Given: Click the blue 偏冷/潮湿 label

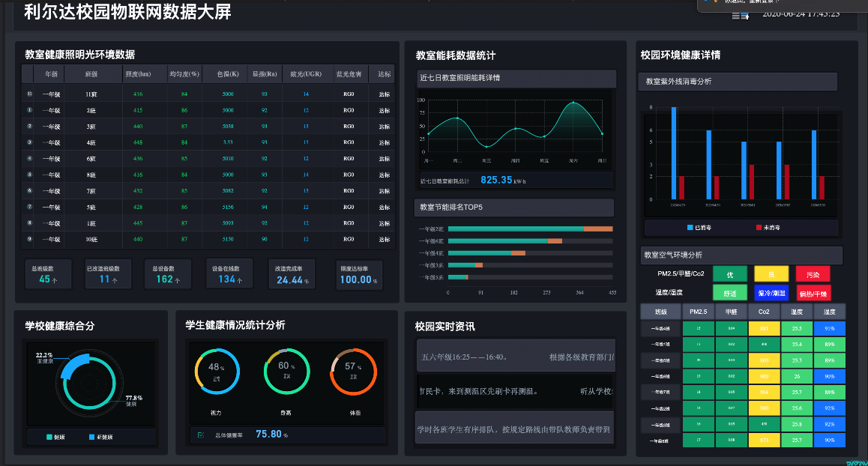Looking at the screenshot, I should coord(771,293).
